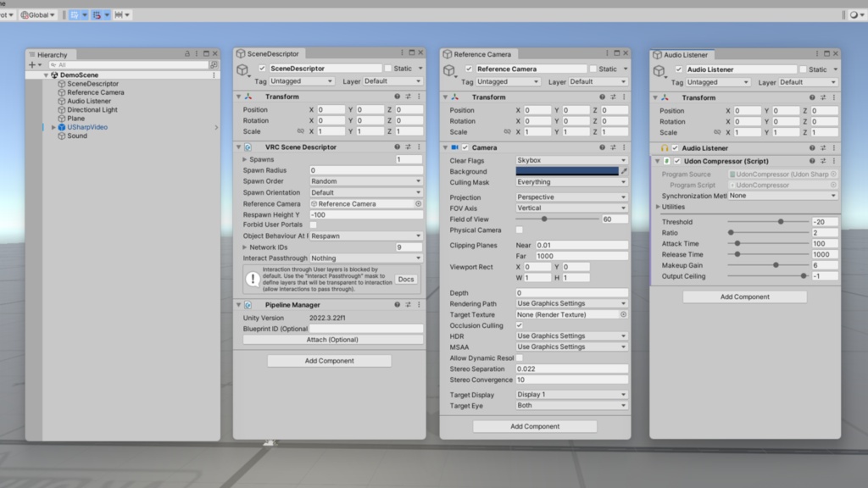Lock the Hierarchy panel

[187, 53]
